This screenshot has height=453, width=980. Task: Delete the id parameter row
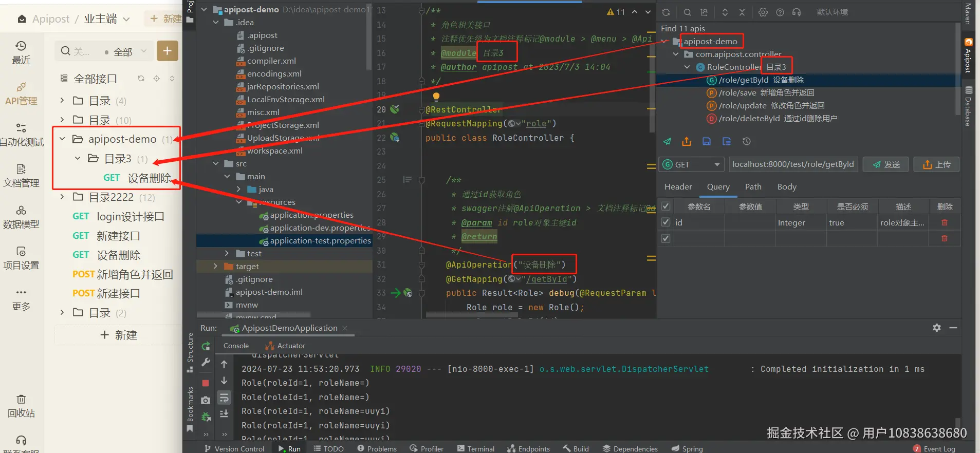click(x=945, y=222)
